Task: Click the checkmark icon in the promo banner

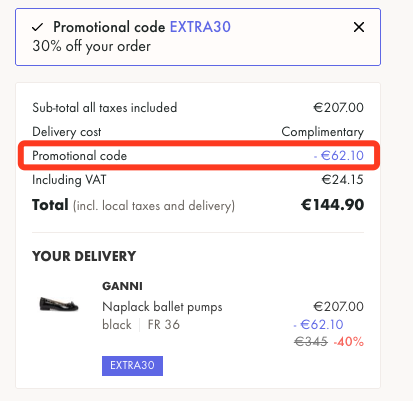Action: click(38, 27)
